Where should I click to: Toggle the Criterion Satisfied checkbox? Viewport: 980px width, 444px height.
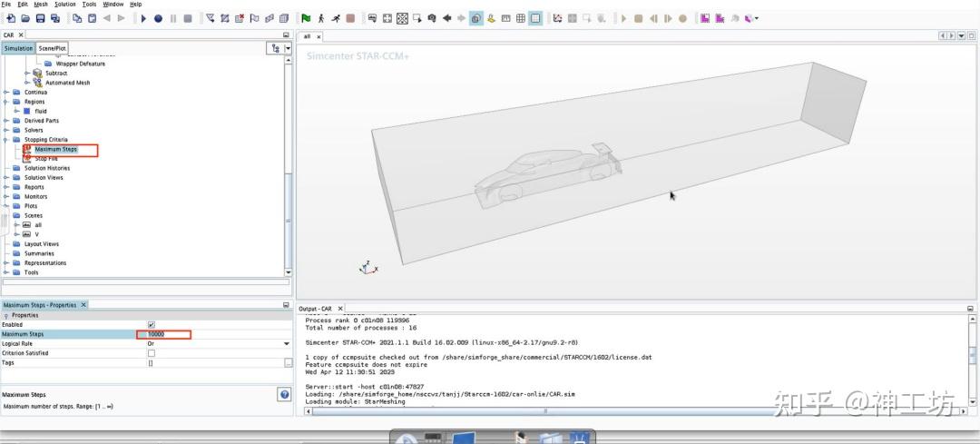pyautogui.click(x=152, y=353)
